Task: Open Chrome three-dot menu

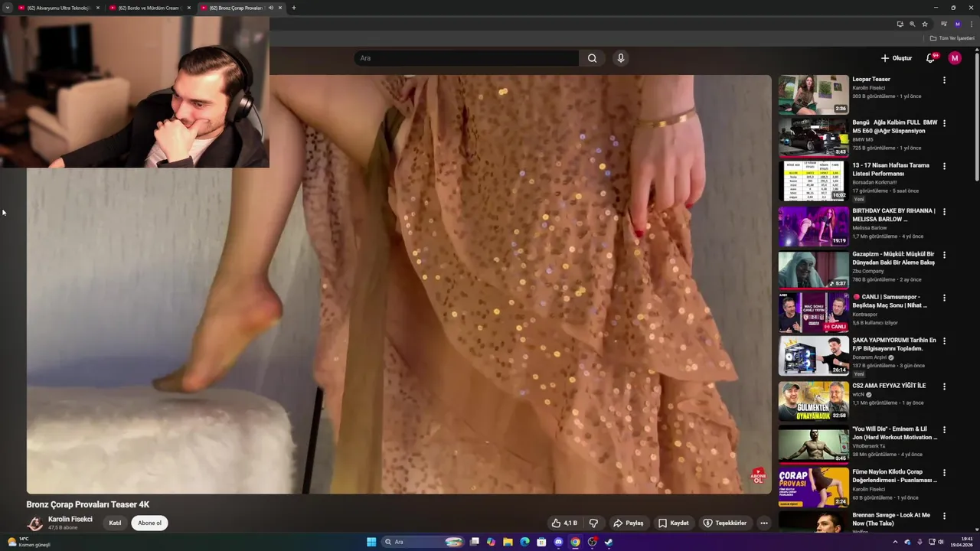Action: [x=972, y=24]
